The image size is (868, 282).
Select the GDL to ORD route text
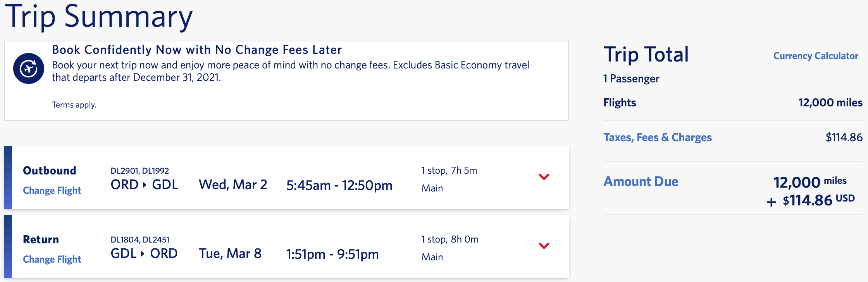[143, 254]
